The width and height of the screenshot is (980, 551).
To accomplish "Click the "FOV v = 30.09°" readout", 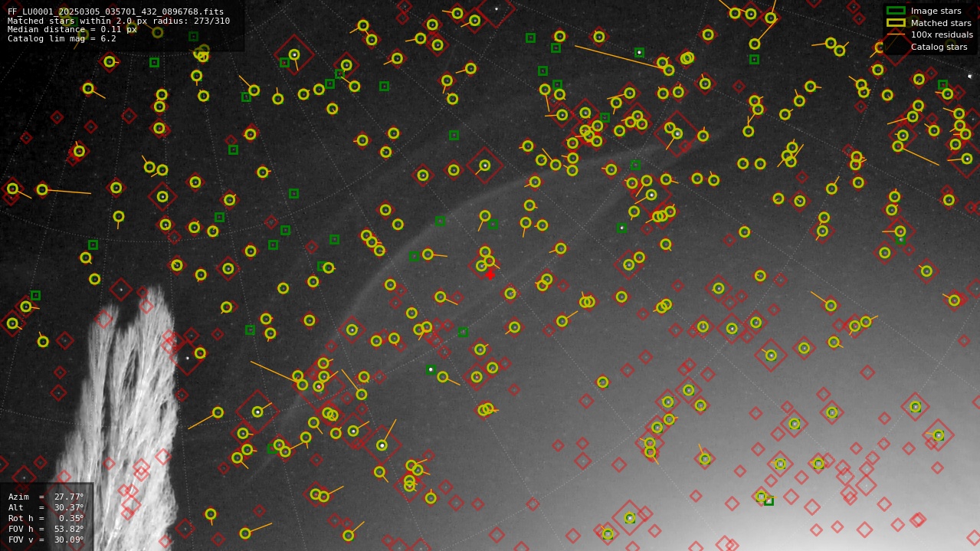I will (46, 540).
